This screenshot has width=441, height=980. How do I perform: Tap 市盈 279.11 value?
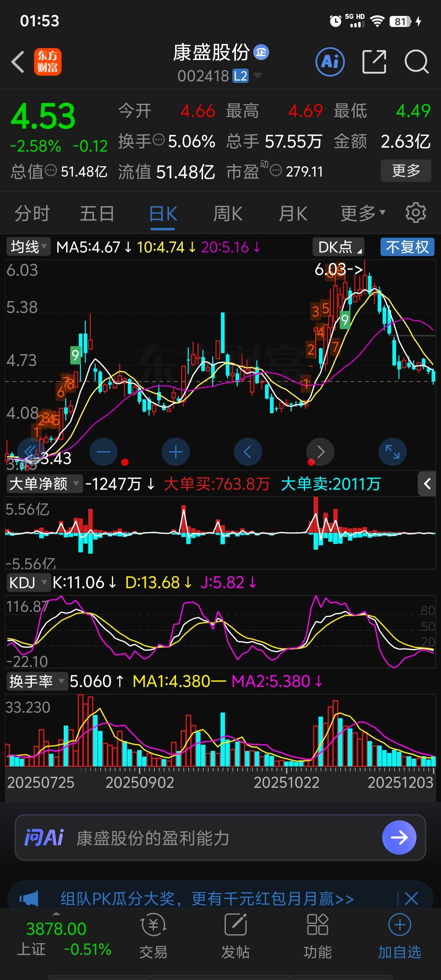point(275,171)
